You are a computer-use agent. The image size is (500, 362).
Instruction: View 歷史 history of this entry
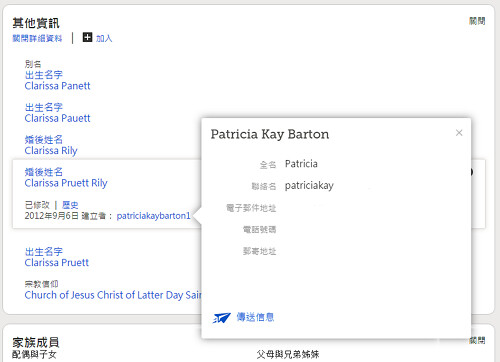click(70, 205)
